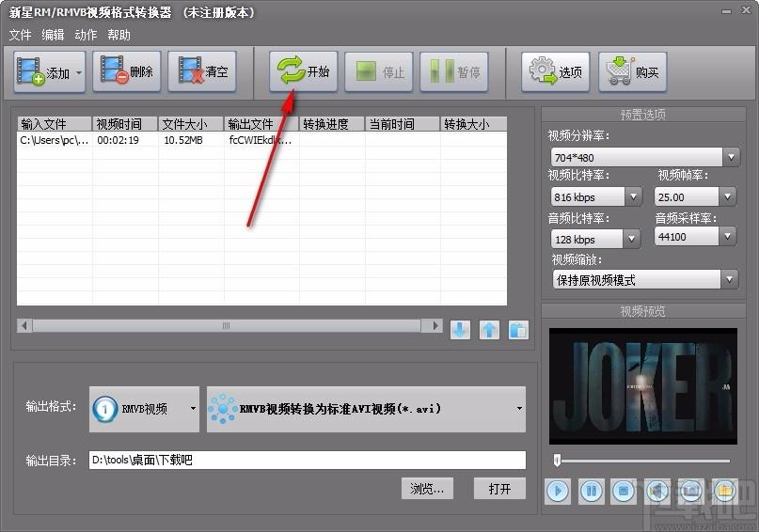Minimize the converter window
Image resolution: width=759 pixels, height=532 pixels.
click(726, 11)
